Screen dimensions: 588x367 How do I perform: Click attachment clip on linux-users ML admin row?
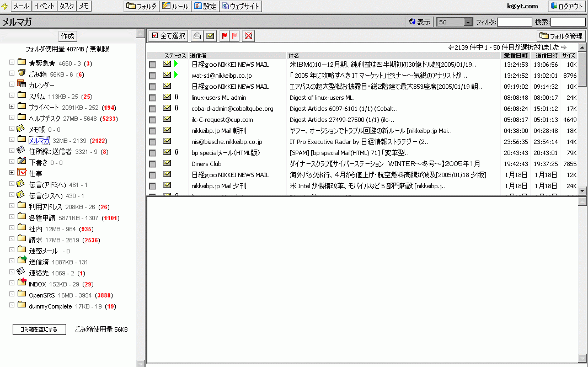coord(176,98)
